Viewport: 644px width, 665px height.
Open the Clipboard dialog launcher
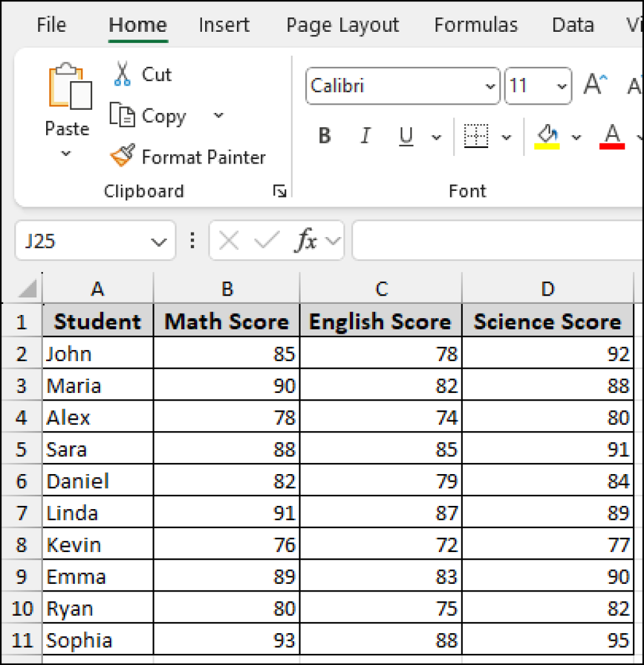(280, 191)
